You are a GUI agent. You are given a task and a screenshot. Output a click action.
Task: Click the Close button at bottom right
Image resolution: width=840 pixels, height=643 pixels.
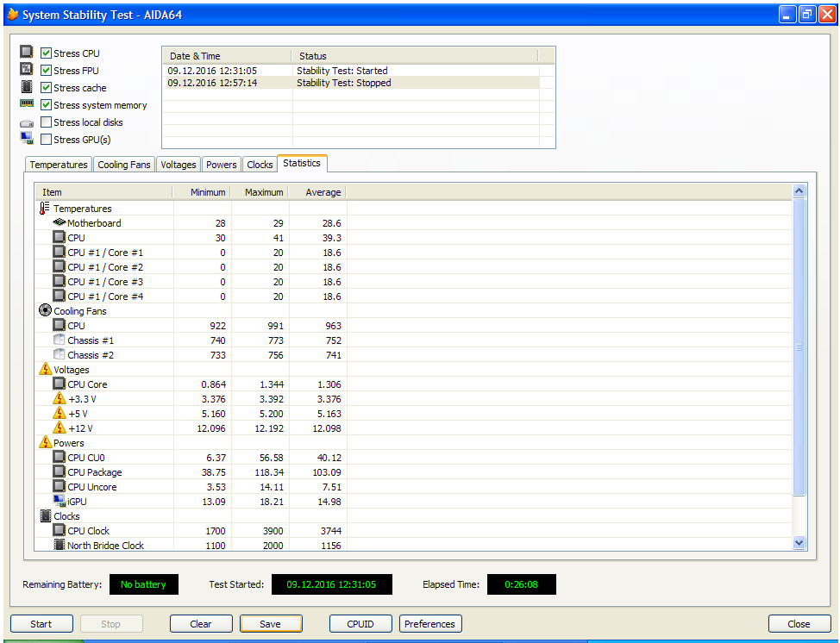[x=799, y=624]
